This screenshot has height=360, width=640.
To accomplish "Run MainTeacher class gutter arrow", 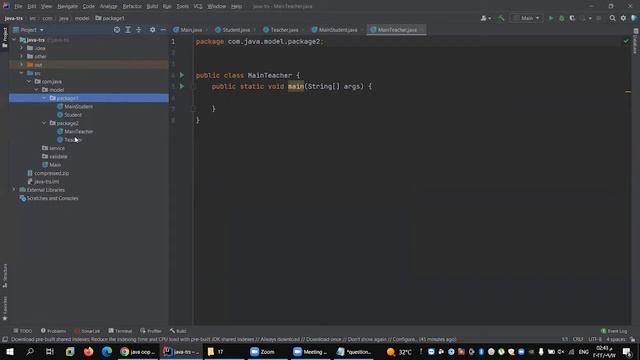I will (182, 75).
